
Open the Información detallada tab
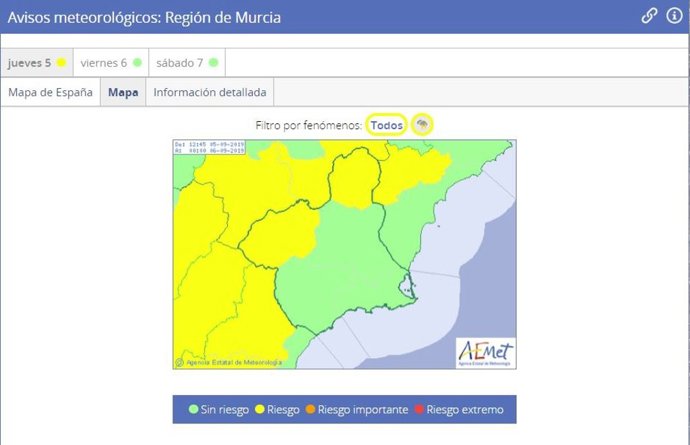[x=210, y=92]
